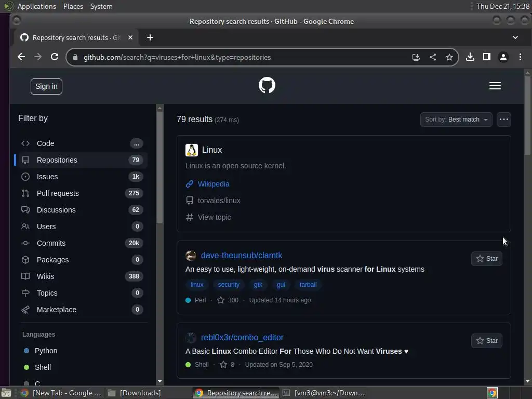Open the three-dot more options button near sort

point(504,119)
